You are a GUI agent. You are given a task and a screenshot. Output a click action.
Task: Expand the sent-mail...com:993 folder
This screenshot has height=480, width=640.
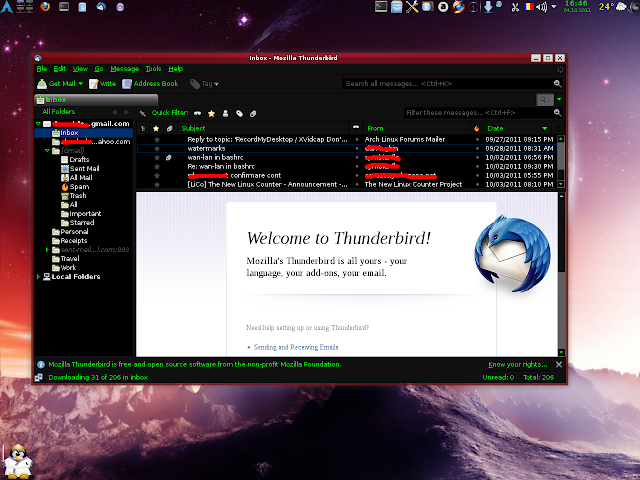pyautogui.click(x=47, y=249)
